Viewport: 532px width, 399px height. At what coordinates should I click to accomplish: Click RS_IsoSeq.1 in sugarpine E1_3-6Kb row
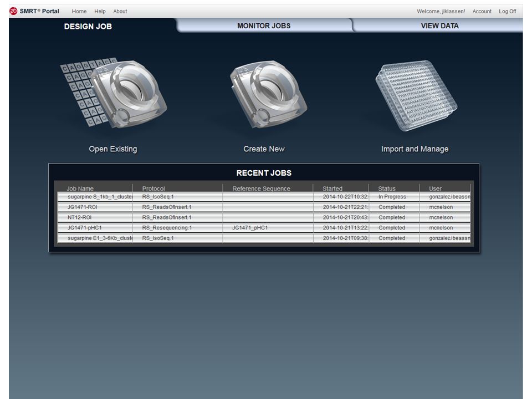158,238
